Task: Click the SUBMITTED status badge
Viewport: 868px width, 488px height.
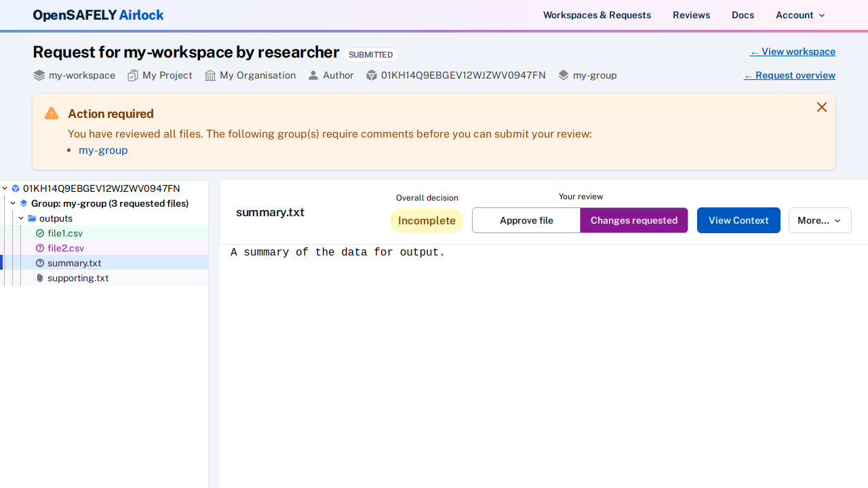Action: coord(370,54)
